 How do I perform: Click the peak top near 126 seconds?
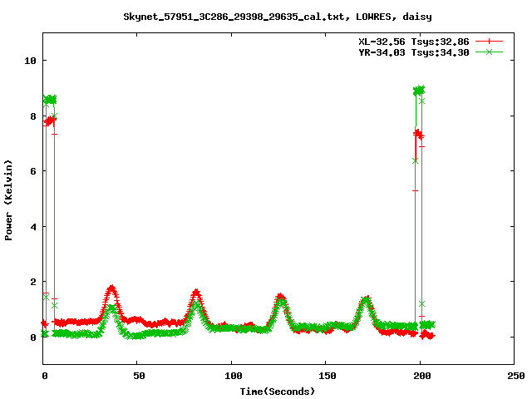pos(281,297)
